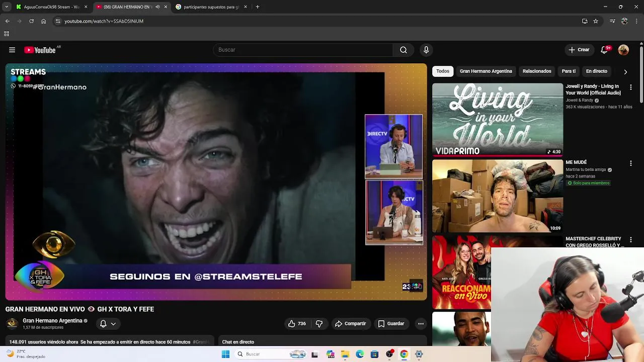The image size is (644, 362).
Task: Open the tab search dropdown
Action: [x=7, y=7]
